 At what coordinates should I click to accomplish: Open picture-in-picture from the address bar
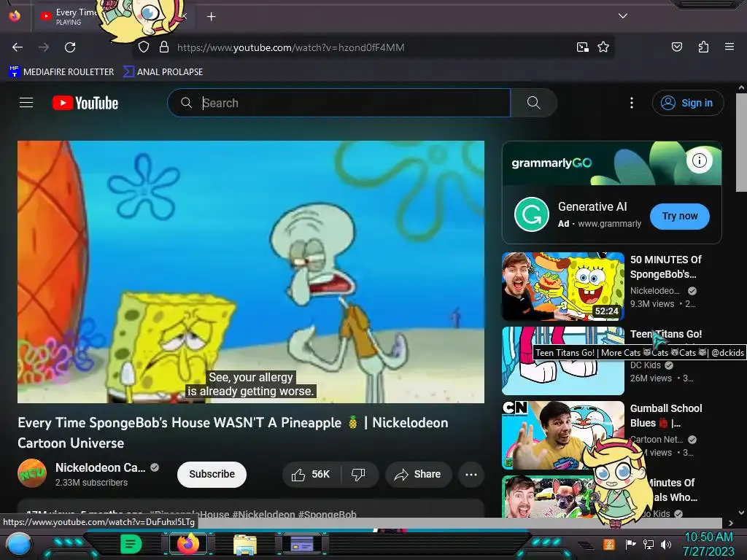583,47
